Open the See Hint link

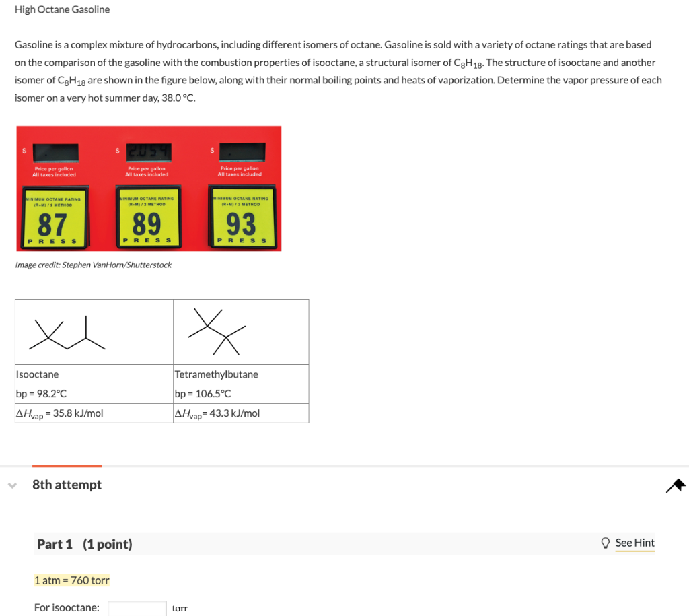point(634,543)
